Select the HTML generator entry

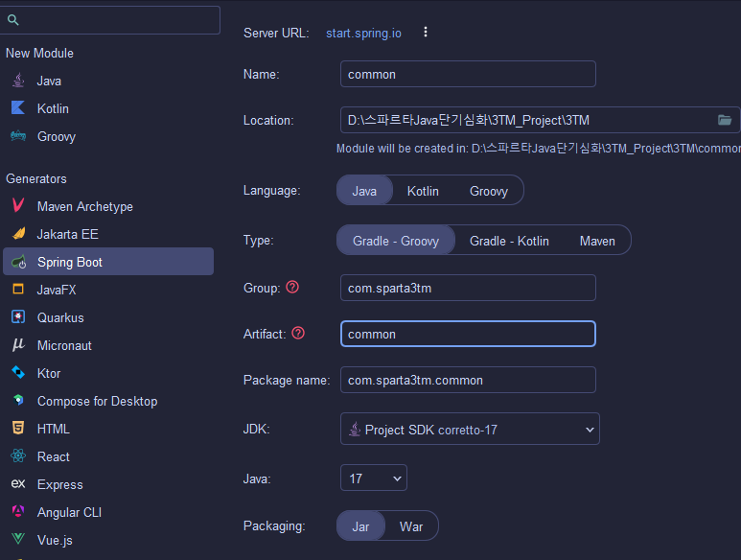click(x=107, y=429)
